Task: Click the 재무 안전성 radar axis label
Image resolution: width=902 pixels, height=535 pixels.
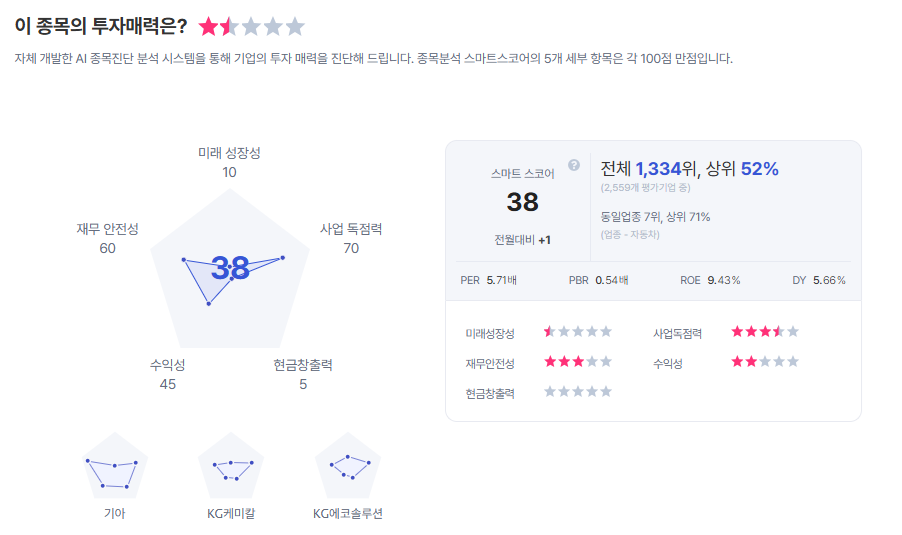Action: (107, 229)
